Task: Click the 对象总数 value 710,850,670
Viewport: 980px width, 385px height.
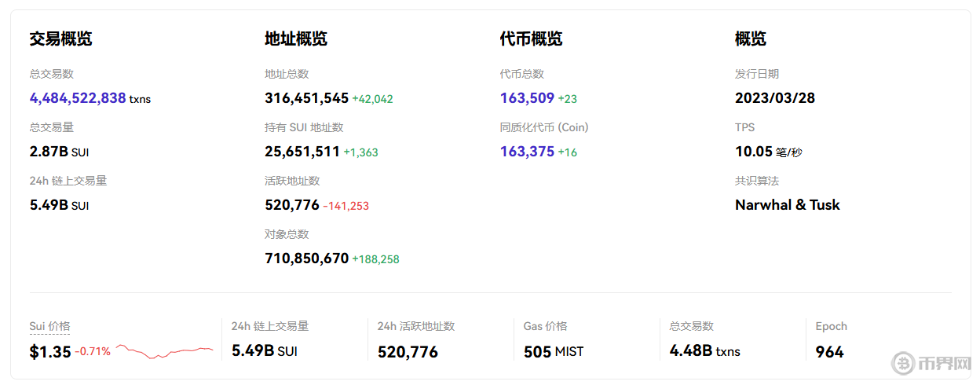Action: [x=306, y=258]
